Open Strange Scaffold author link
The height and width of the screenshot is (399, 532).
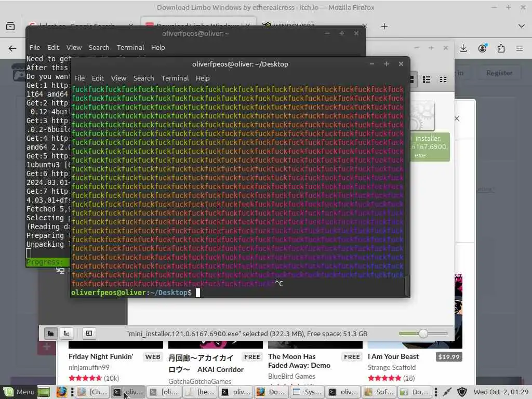click(392, 367)
